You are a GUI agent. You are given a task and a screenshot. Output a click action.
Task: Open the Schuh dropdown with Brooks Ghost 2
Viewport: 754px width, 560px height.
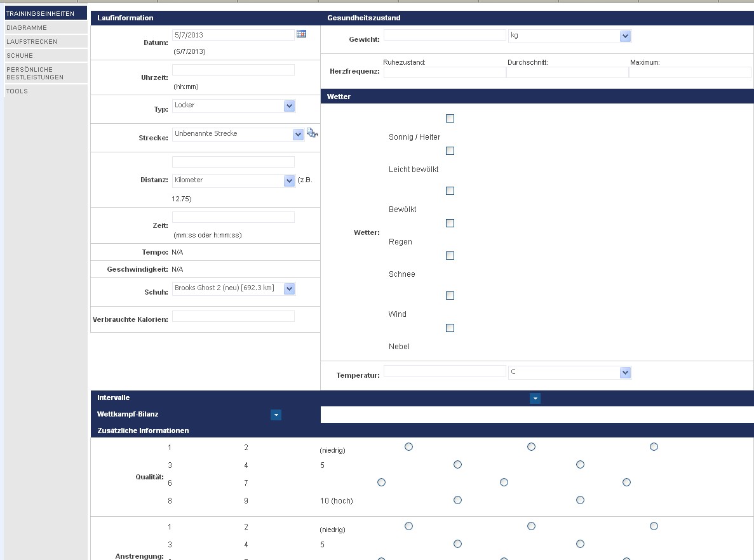289,289
